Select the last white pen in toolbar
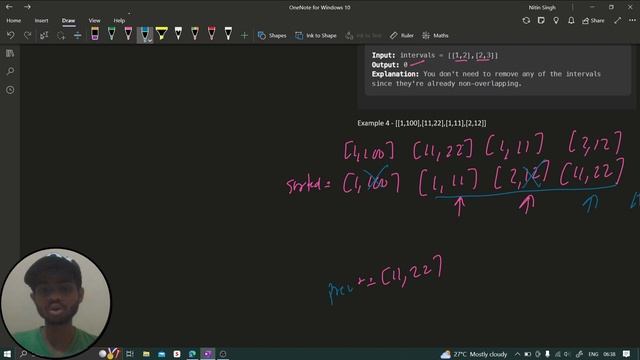The width and height of the screenshot is (640, 360). [x=228, y=34]
